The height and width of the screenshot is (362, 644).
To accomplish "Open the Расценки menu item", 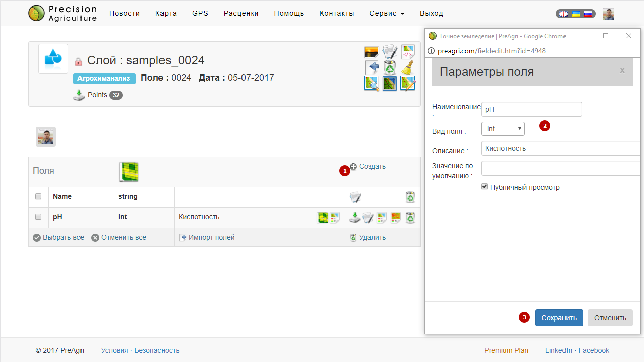I will [x=241, y=13].
